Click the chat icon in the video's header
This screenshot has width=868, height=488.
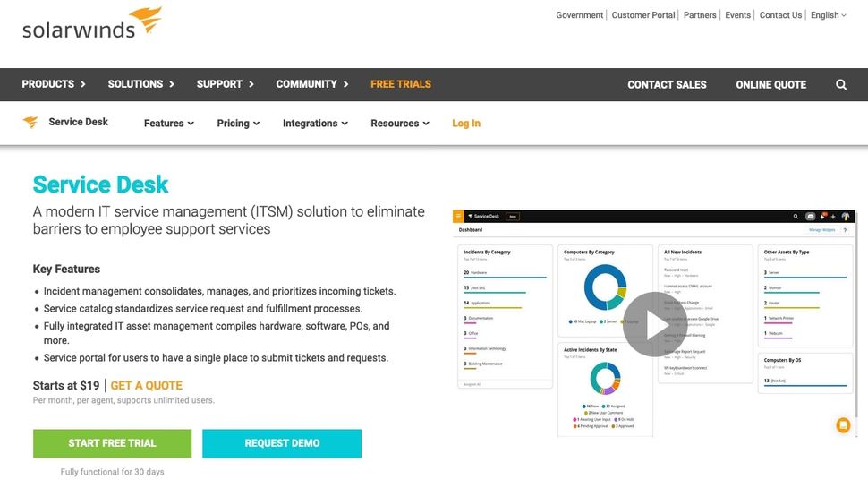tap(811, 217)
